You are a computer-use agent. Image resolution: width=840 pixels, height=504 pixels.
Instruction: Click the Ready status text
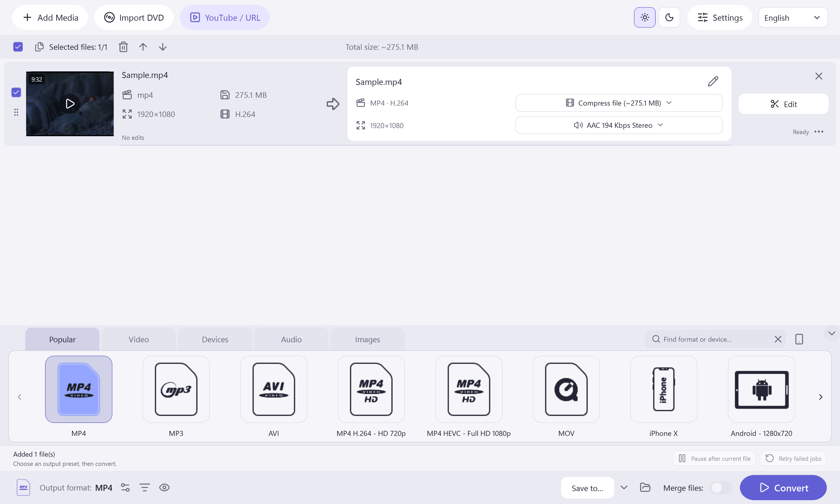click(x=801, y=132)
